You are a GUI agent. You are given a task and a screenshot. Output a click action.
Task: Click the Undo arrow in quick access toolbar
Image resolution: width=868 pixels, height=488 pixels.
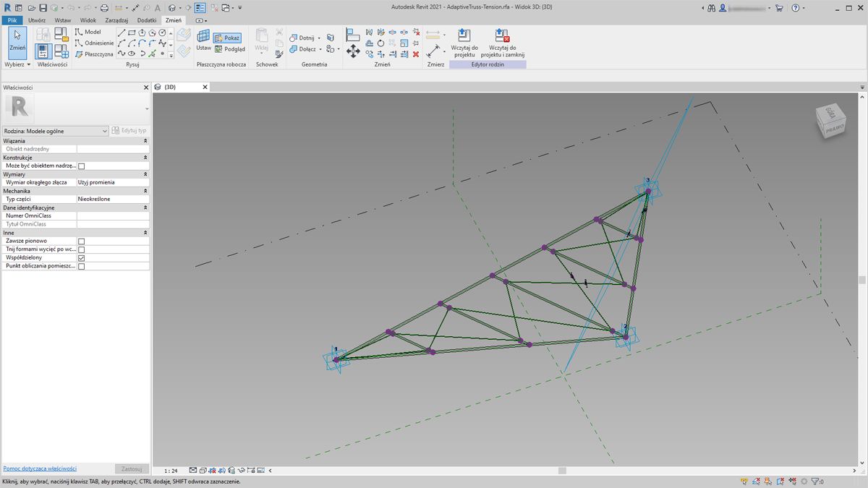(x=71, y=8)
